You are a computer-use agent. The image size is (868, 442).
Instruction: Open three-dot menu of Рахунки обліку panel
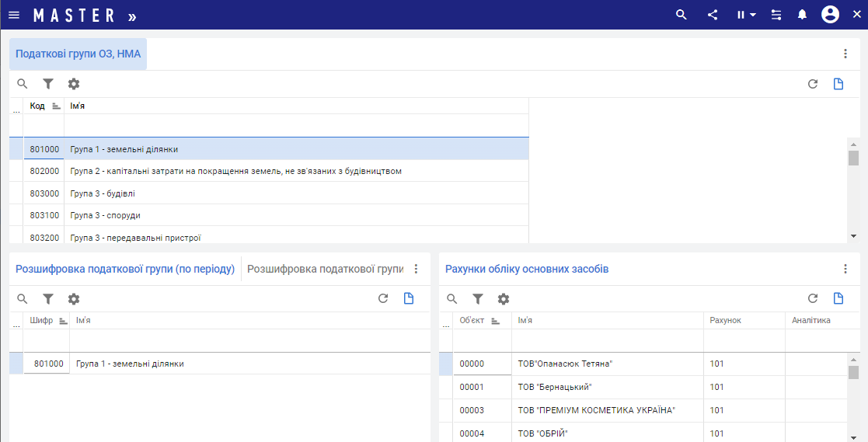[x=845, y=269]
